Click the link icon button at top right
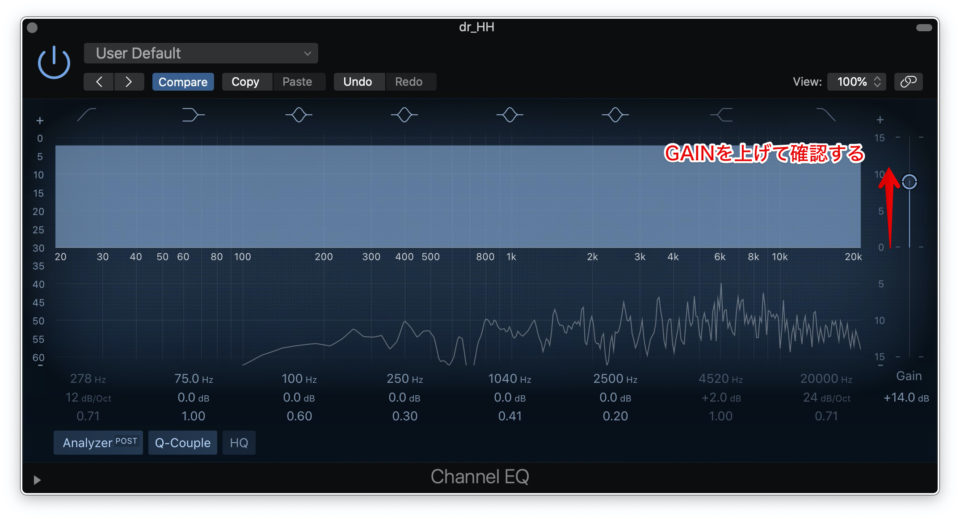The height and width of the screenshot is (519, 960). tap(908, 82)
